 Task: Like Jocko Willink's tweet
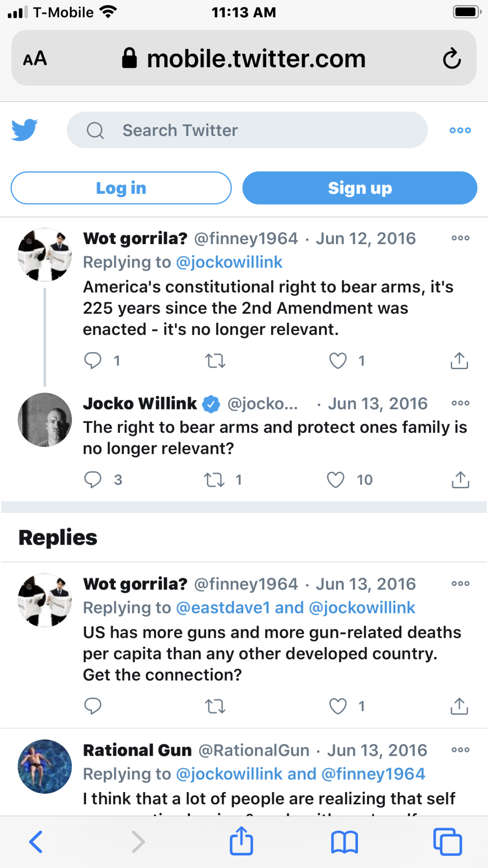(x=335, y=480)
